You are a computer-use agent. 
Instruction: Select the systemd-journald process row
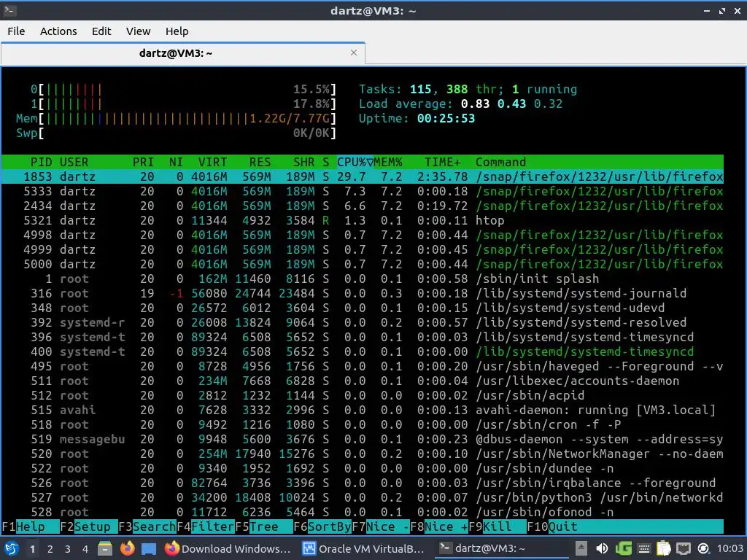pos(362,293)
